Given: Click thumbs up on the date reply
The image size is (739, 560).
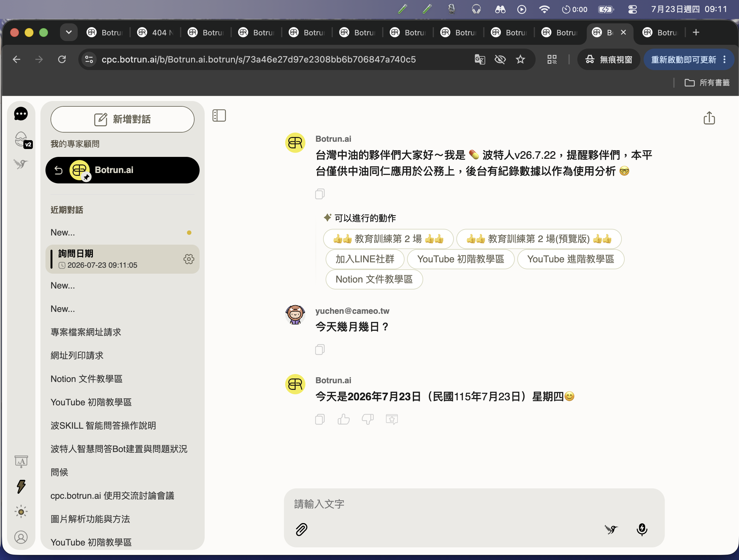Looking at the screenshot, I should tap(343, 419).
